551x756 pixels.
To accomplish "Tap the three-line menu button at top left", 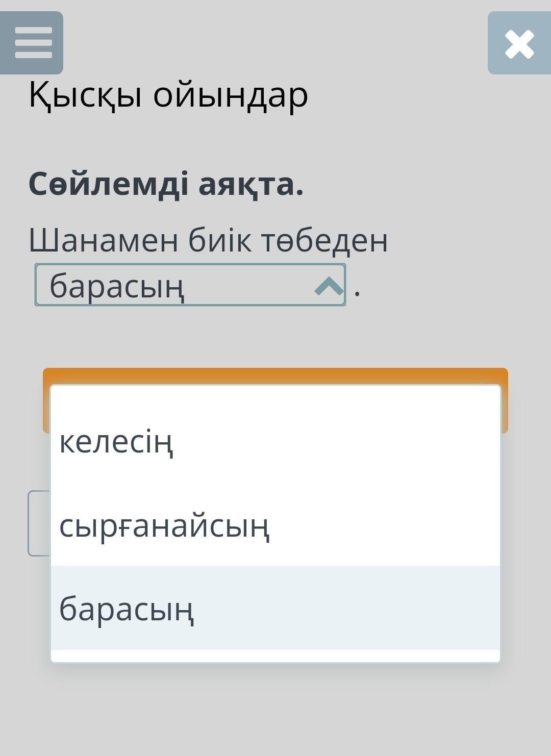I will (33, 43).
